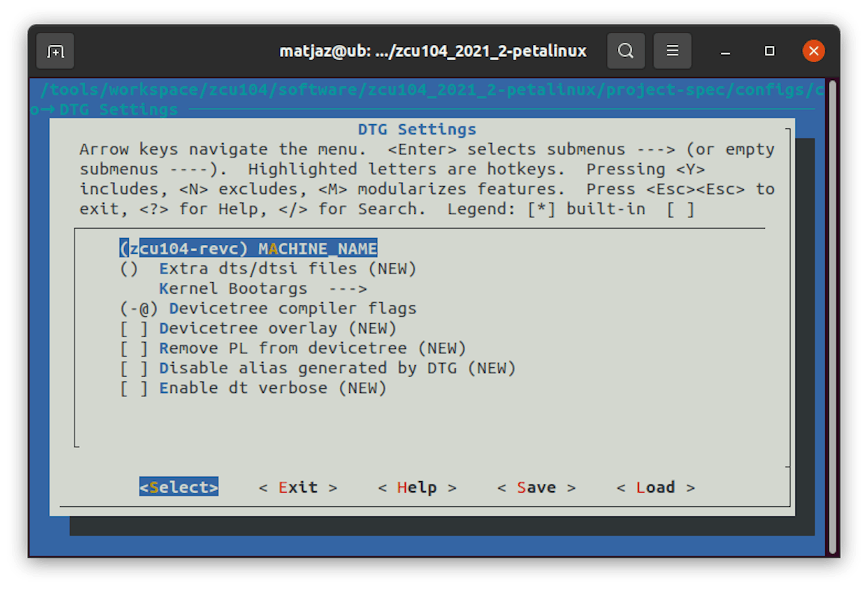Minimize the terminal window
Image resolution: width=868 pixels, height=589 pixels.
tap(725, 50)
